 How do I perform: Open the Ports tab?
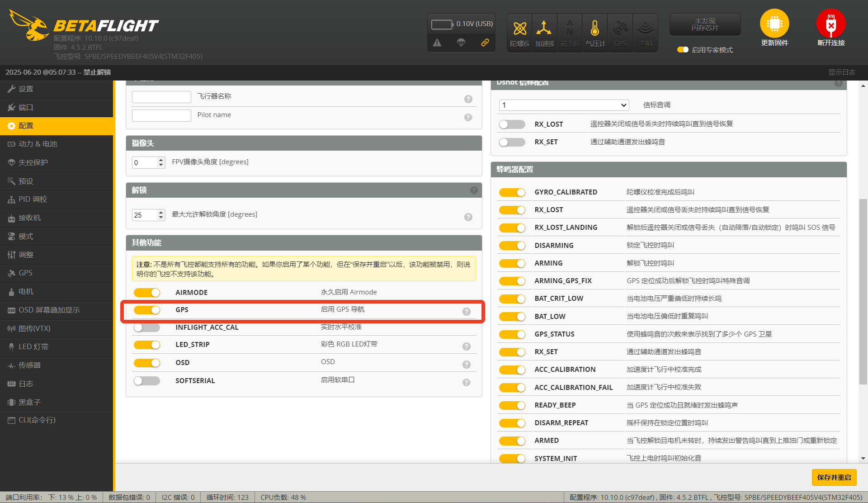tap(57, 108)
